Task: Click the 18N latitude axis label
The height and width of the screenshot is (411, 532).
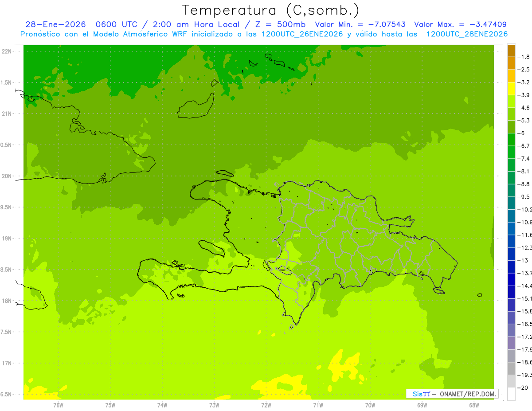Action: [x=8, y=301]
